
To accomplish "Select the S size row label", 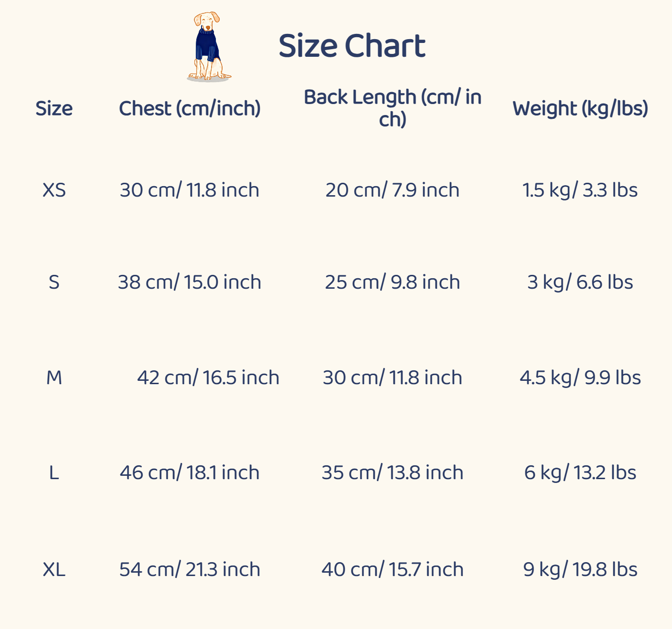I will 54,282.
